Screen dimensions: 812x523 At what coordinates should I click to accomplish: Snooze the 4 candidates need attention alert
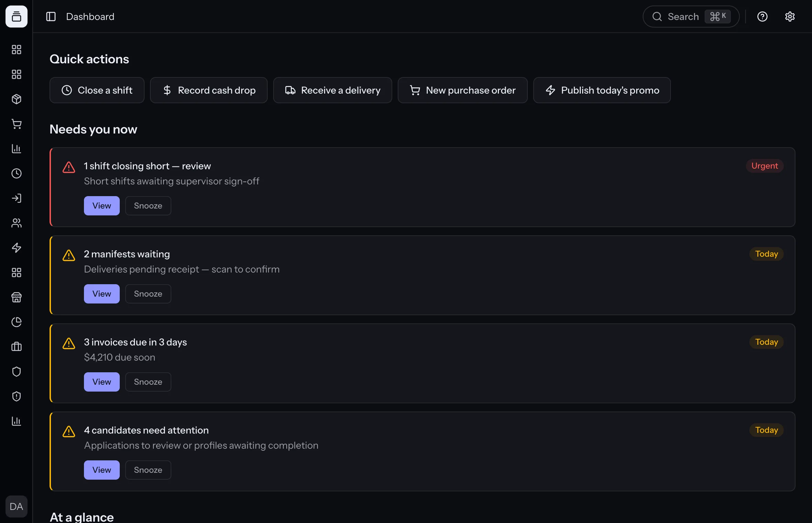[x=148, y=470]
